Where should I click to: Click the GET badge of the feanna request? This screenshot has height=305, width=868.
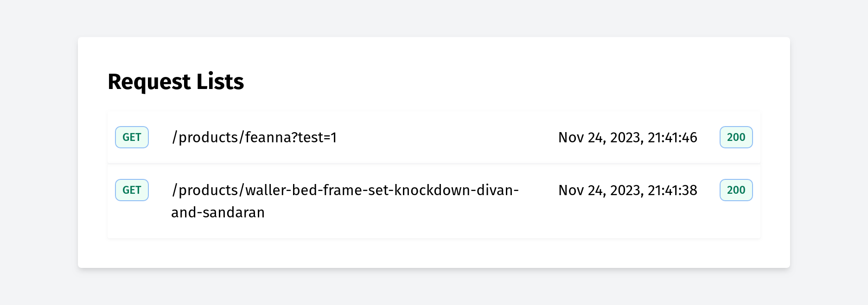click(132, 137)
